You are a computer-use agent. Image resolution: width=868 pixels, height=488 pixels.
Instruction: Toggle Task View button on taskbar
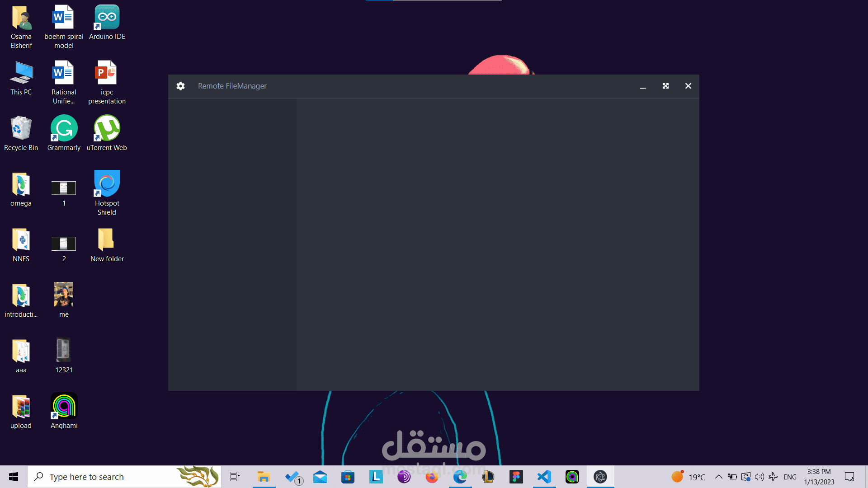tap(235, 477)
